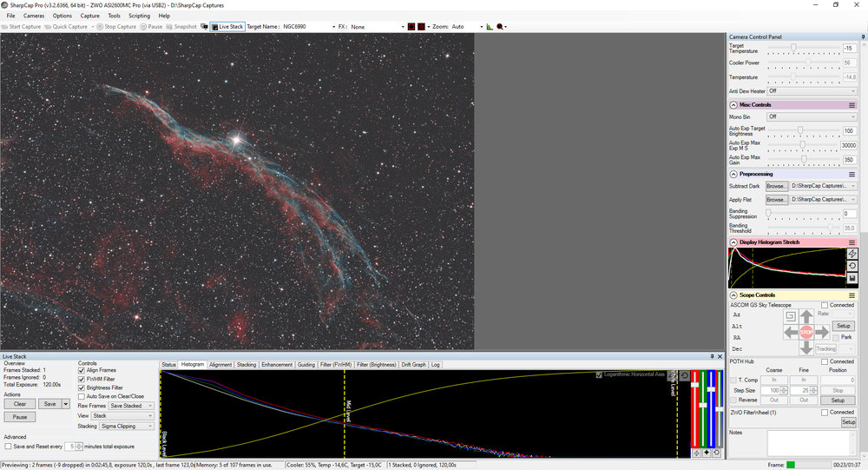Reset the live stack histogram with circular arrow
This screenshot has height=470, width=868.
684,376
